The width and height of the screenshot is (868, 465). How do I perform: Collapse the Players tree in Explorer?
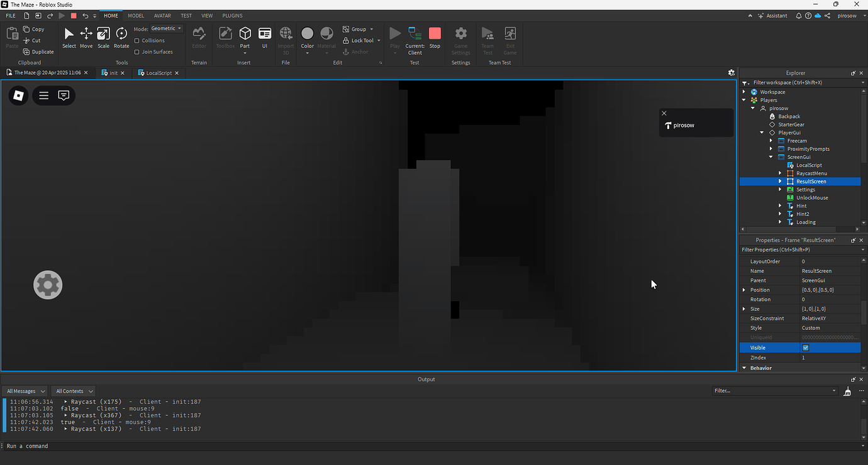point(743,100)
